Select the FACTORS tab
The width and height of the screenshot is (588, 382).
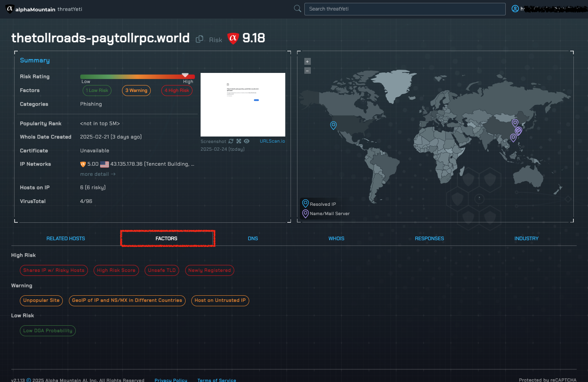pos(167,239)
